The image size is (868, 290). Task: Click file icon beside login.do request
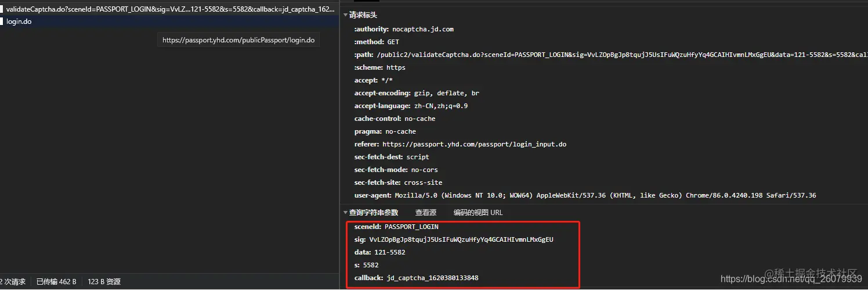(x=1, y=22)
